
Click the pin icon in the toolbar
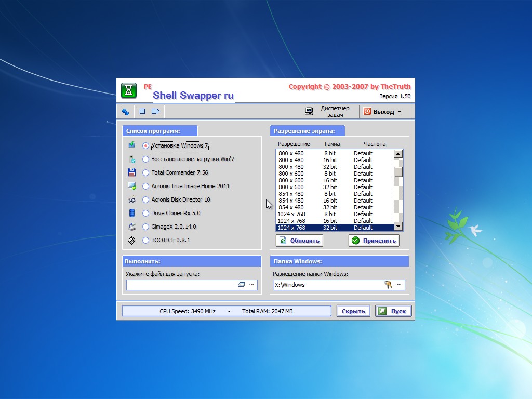[125, 111]
